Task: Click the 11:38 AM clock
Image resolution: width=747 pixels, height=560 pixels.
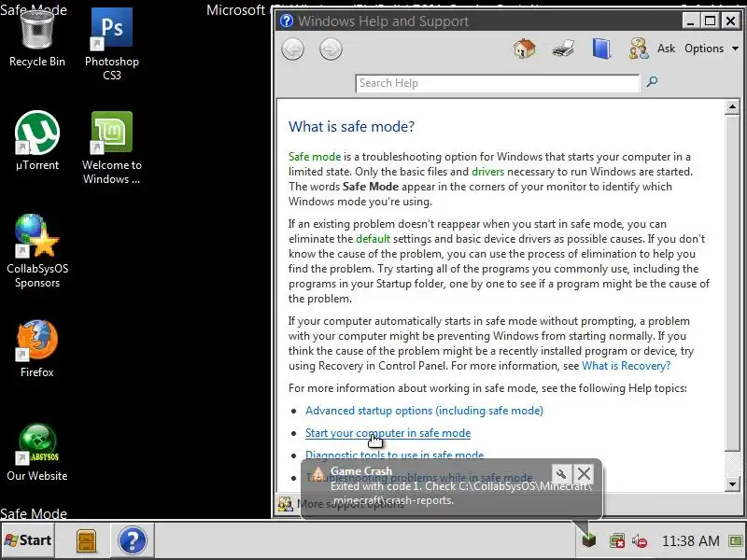Action: (690, 541)
